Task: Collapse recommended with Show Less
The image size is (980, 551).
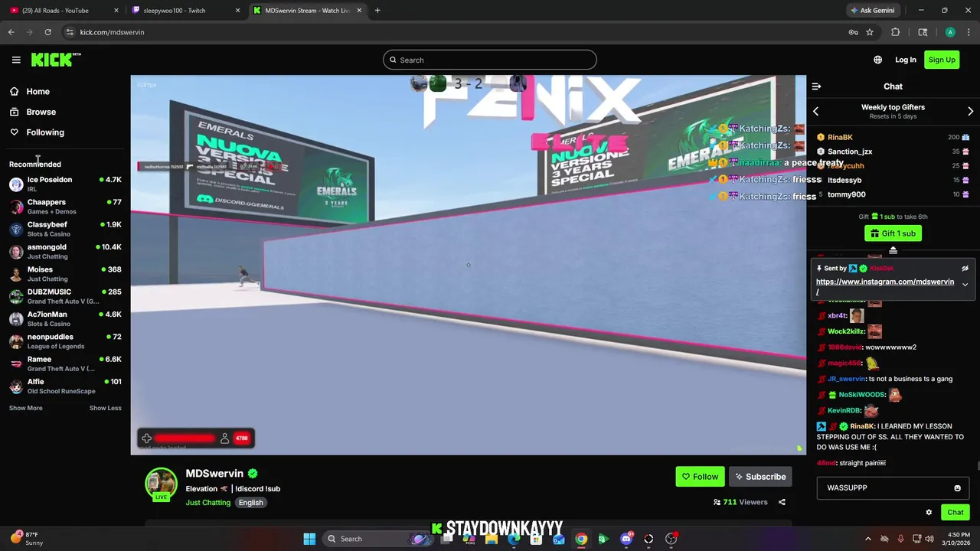Action: 106,408
